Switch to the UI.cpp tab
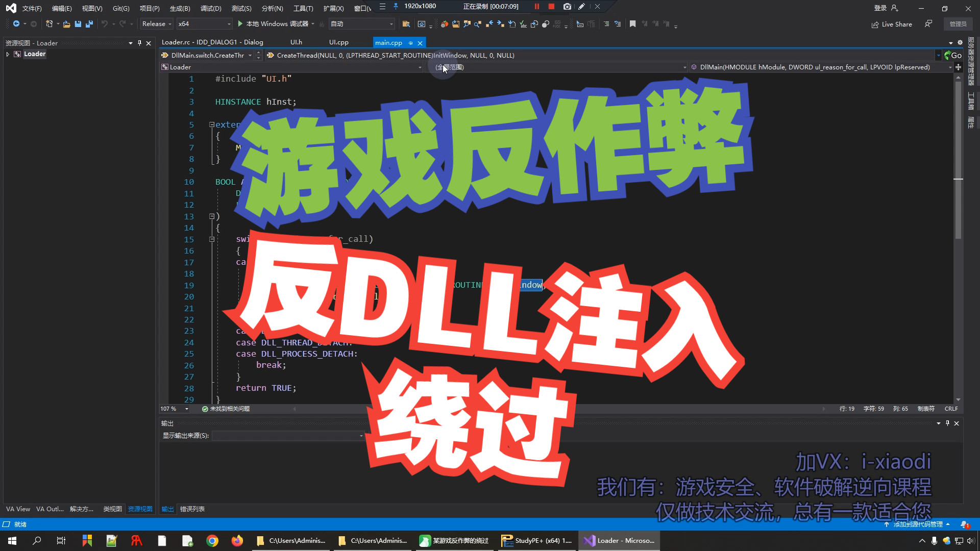 tap(338, 42)
